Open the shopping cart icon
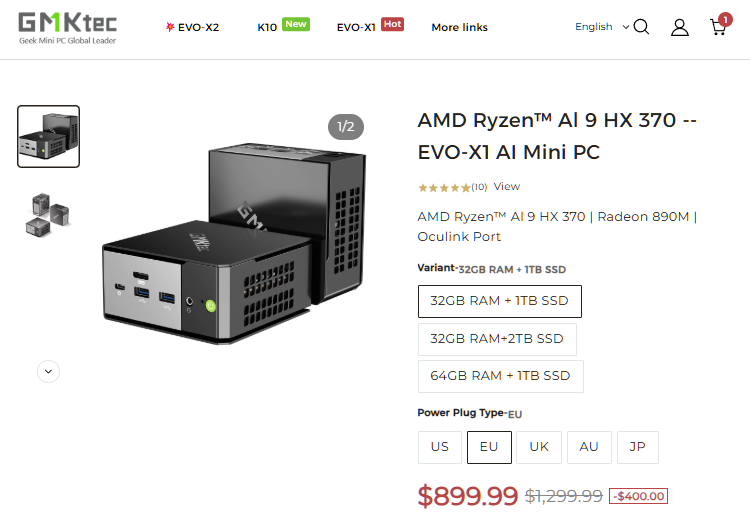Viewport: 750px width, 517px height. (x=720, y=25)
